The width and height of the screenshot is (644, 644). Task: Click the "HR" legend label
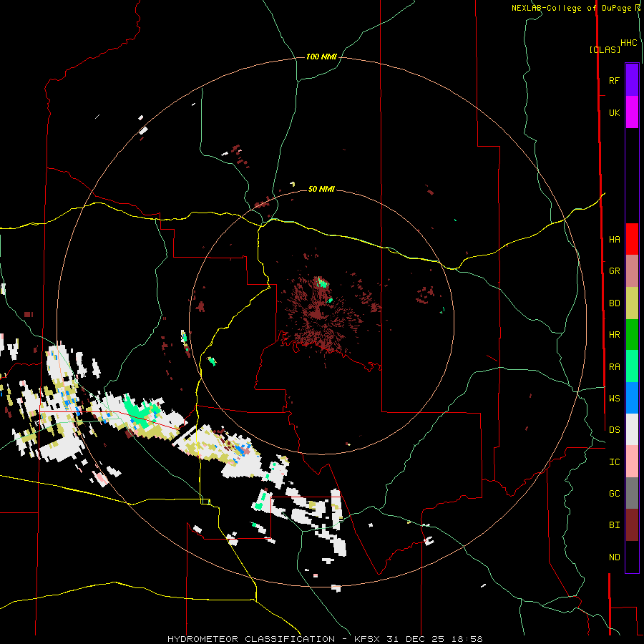tap(614, 335)
